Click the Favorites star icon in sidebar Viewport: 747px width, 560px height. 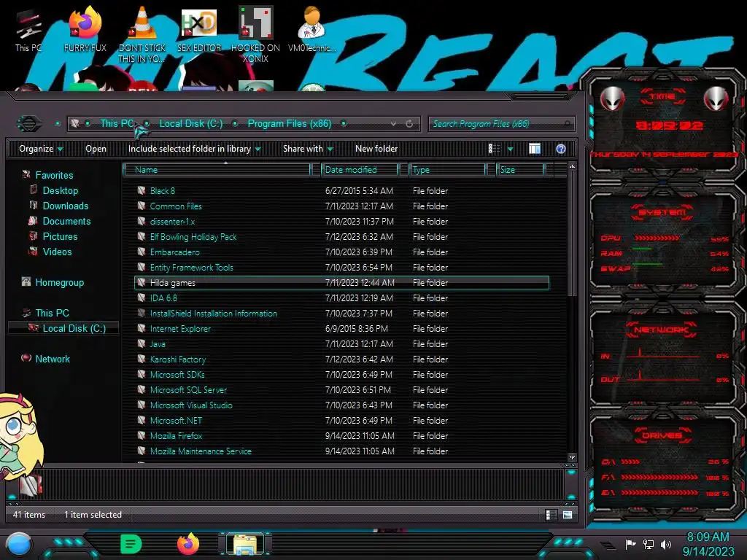coord(26,175)
